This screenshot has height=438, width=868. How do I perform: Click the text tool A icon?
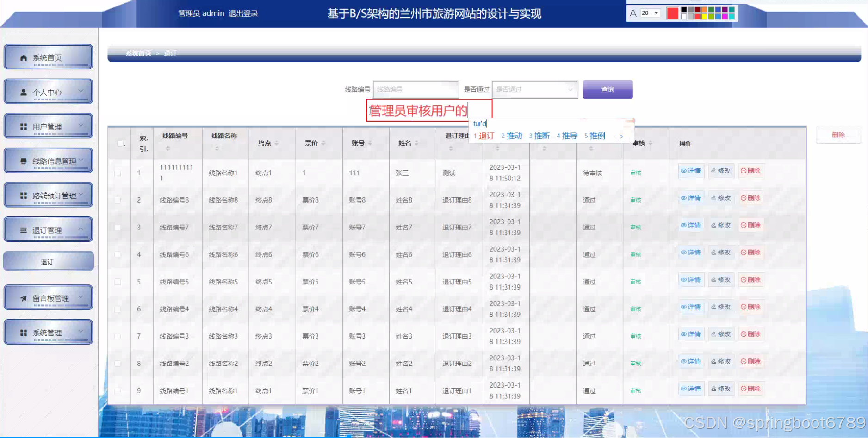click(633, 13)
